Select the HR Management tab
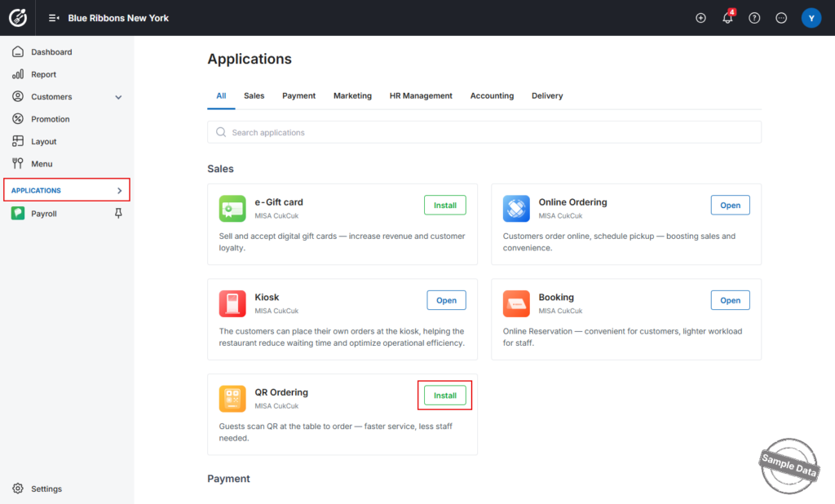 tap(421, 96)
